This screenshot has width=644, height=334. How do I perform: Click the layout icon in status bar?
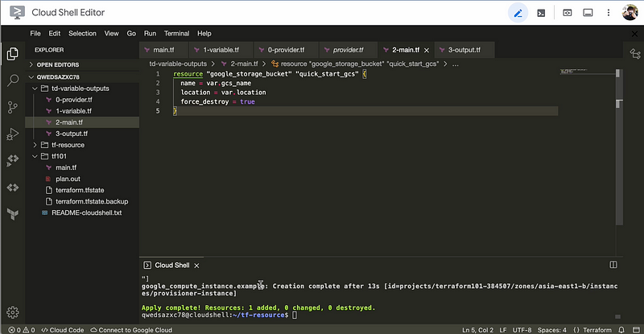pos(636,330)
